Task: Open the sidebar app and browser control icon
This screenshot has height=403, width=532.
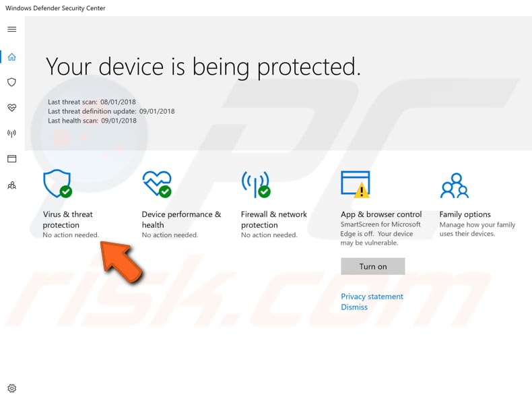Action: coord(11,159)
